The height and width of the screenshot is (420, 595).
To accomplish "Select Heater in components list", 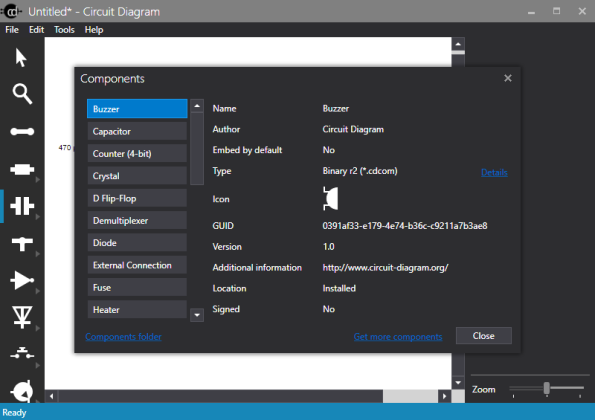I will pos(137,310).
